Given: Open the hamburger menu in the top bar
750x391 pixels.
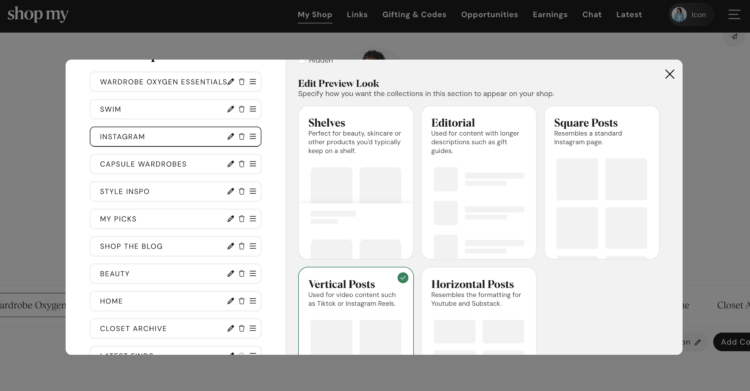Looking at the screenshot, I should point(734,15).
